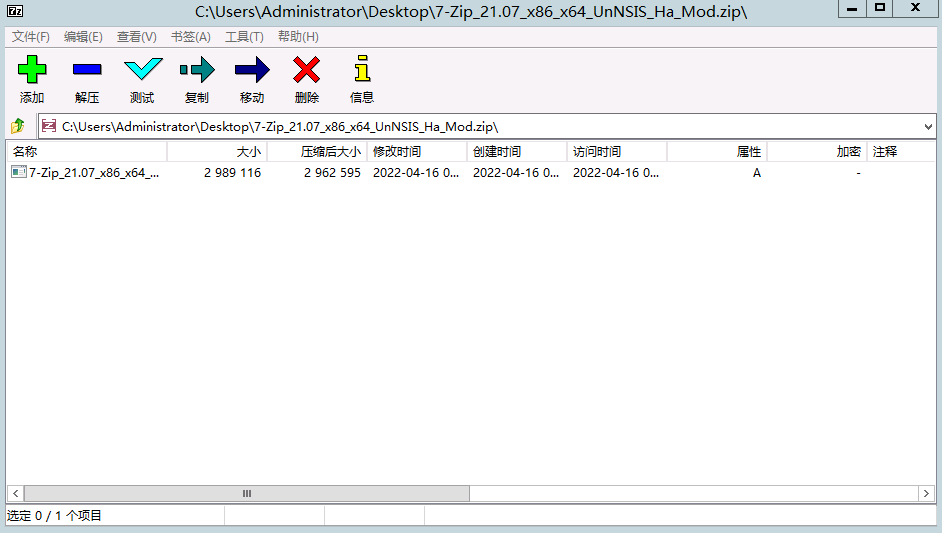
Task: Click packed size value 2 962 595
Action: tap(332, 172)
